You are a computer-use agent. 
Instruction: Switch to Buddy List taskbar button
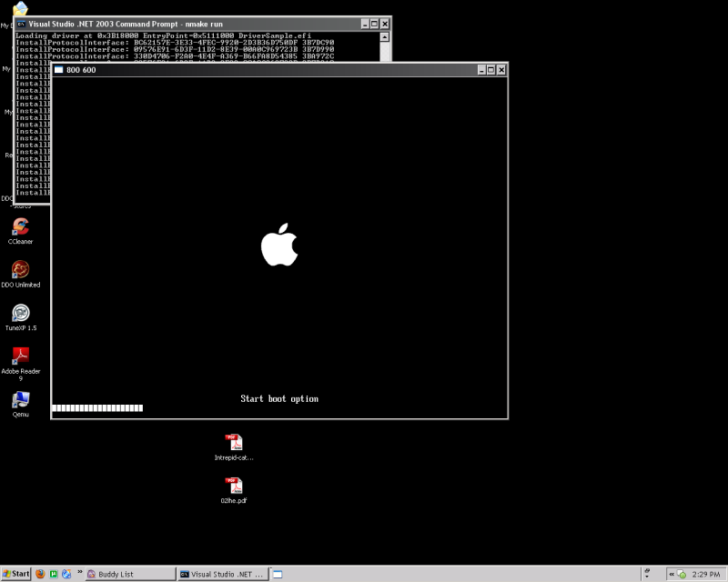[x=131, y=574]
